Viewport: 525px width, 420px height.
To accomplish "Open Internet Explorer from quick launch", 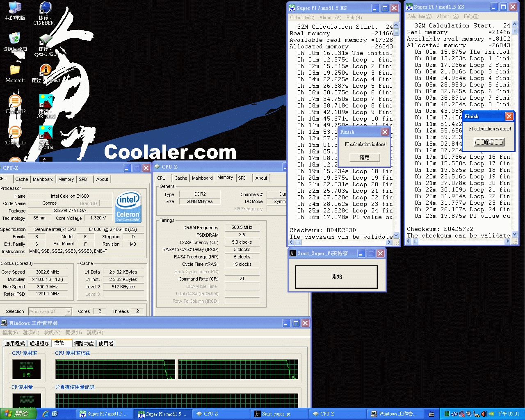I will pyautogui.click(x=46, y=414).
